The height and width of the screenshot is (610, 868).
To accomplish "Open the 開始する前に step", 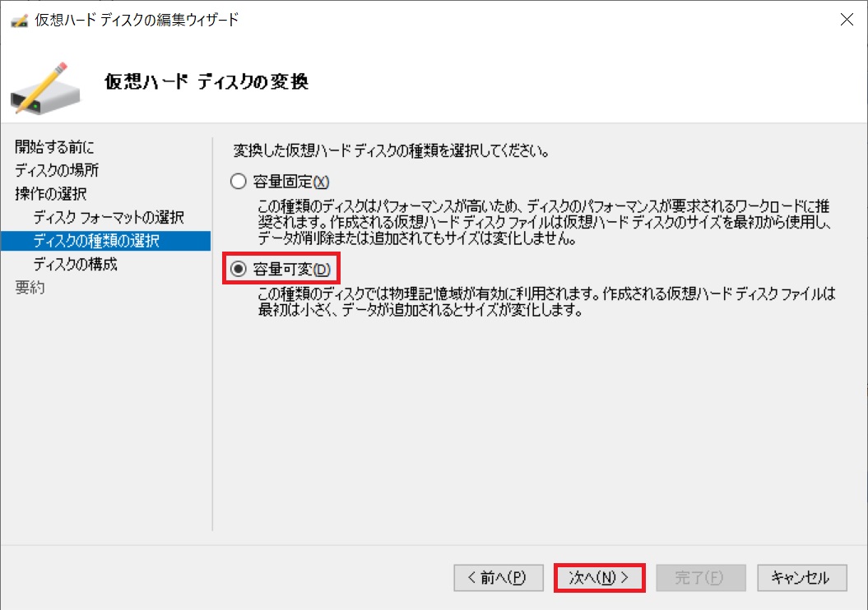I will (x=55, y=147).
